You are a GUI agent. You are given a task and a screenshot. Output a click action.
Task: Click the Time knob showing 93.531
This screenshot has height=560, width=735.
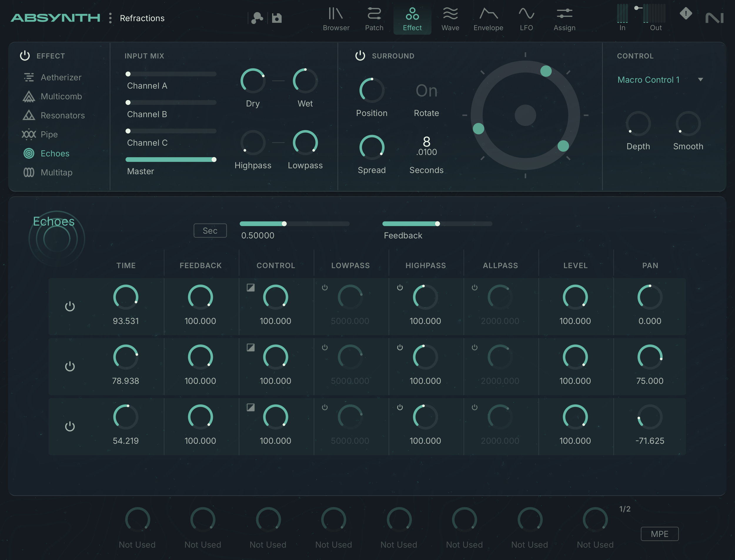pyautogui.click(x=126, y=297)
